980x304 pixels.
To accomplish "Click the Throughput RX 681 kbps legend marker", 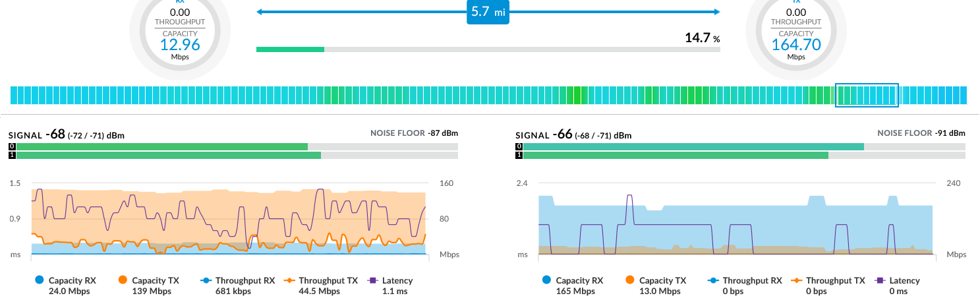I will 208,281.
